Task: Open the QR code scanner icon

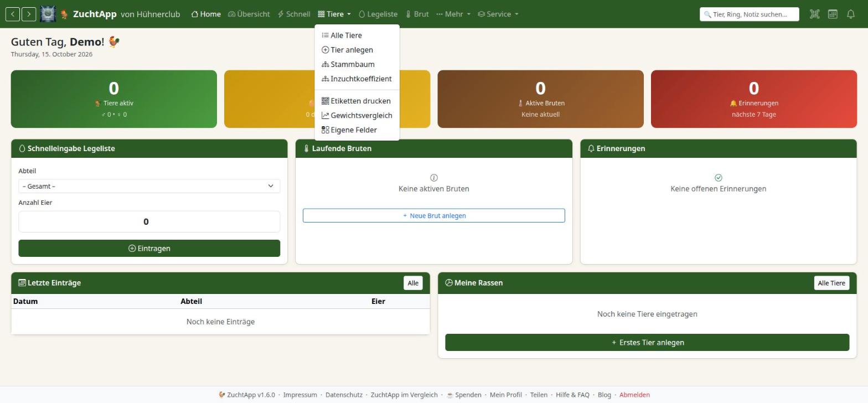Action: click(x=814, y=14)
